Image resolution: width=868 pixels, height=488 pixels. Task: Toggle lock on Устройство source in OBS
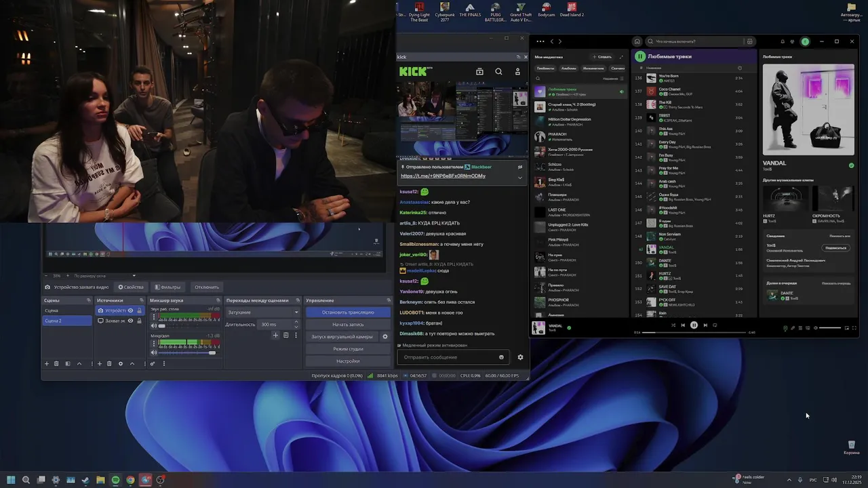pos(139,310)
